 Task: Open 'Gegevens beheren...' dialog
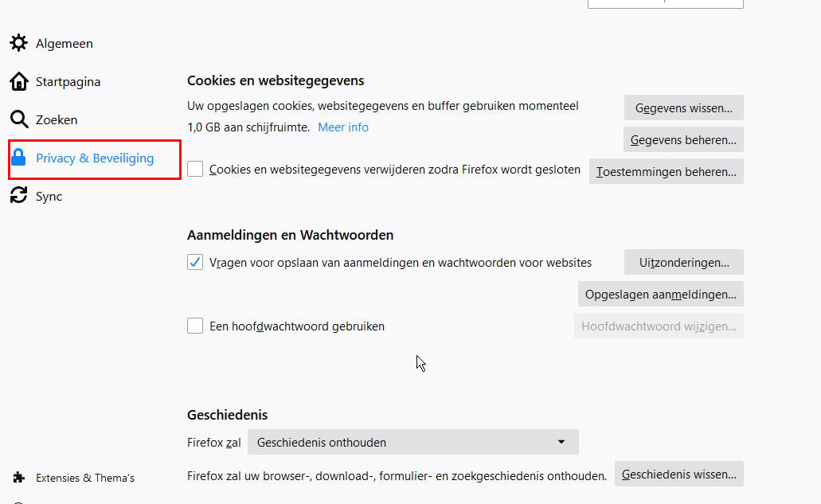point(683,139)
